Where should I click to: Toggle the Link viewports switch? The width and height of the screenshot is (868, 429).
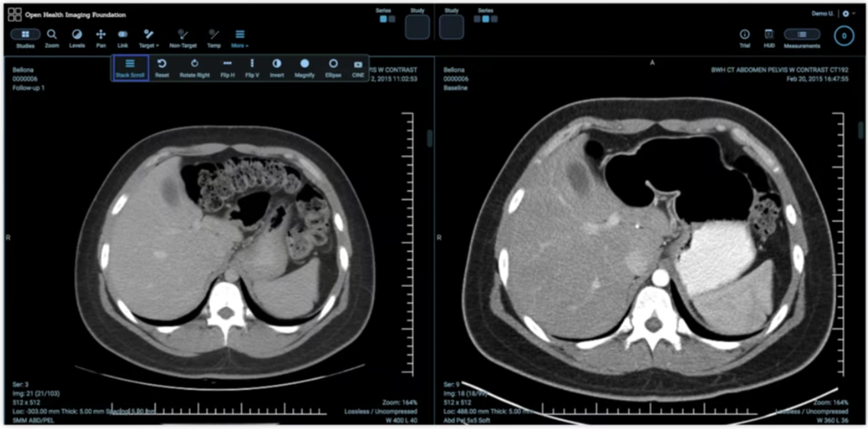[123, 38]
